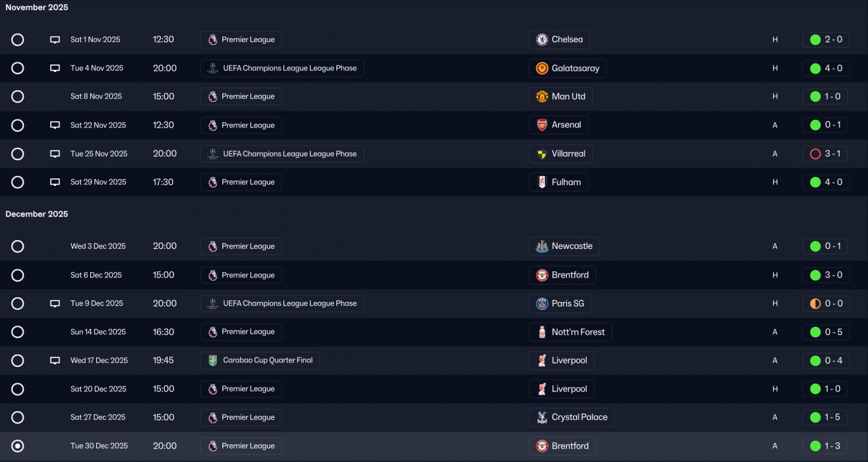Image resolution: width=868 pixels, height=462 pixels.
Task: Open the 0 - 5 Nott'm Forest result
Action: [x=825, y=332]
